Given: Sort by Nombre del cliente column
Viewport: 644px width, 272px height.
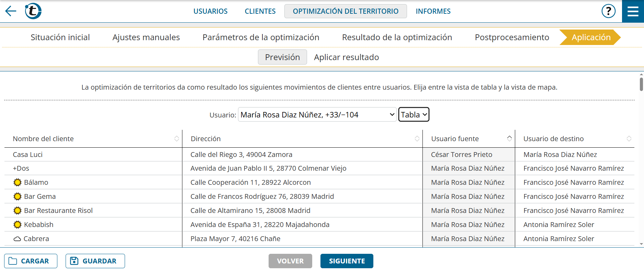Looking at the screenshot, I should 177,139.
